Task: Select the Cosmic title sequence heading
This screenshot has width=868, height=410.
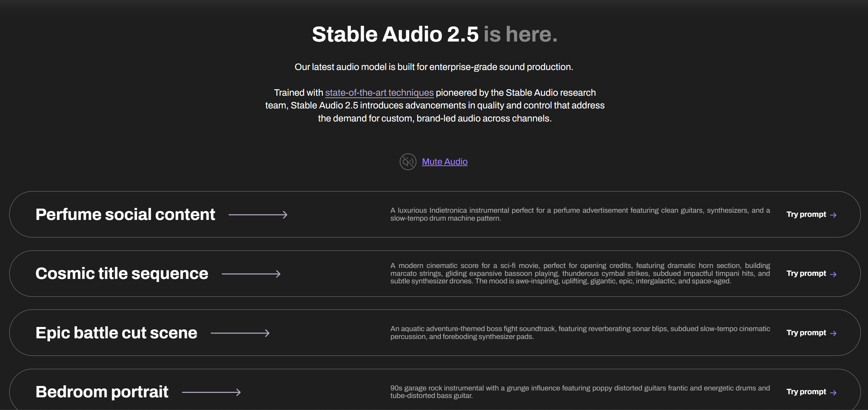Action: coord(122,273)
